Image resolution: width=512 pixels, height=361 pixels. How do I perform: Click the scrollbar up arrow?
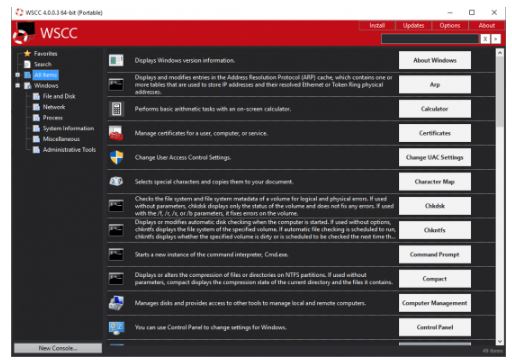(x=500, y=53)
